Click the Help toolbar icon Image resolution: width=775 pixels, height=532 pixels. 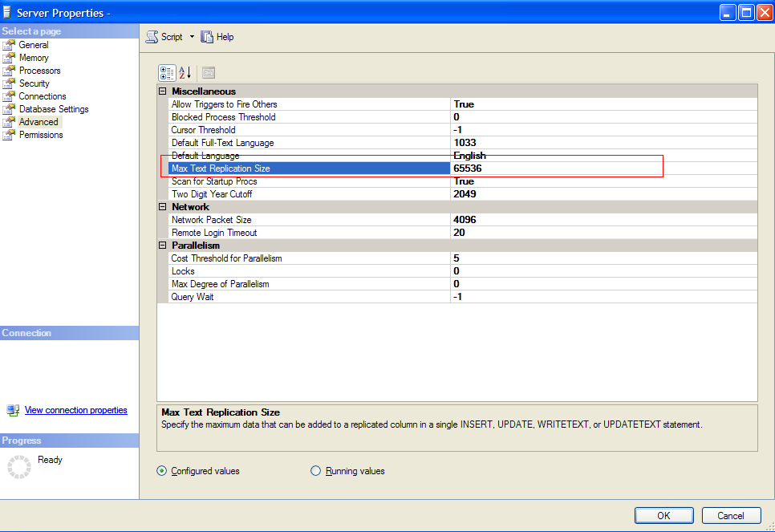tap(207, 37)
